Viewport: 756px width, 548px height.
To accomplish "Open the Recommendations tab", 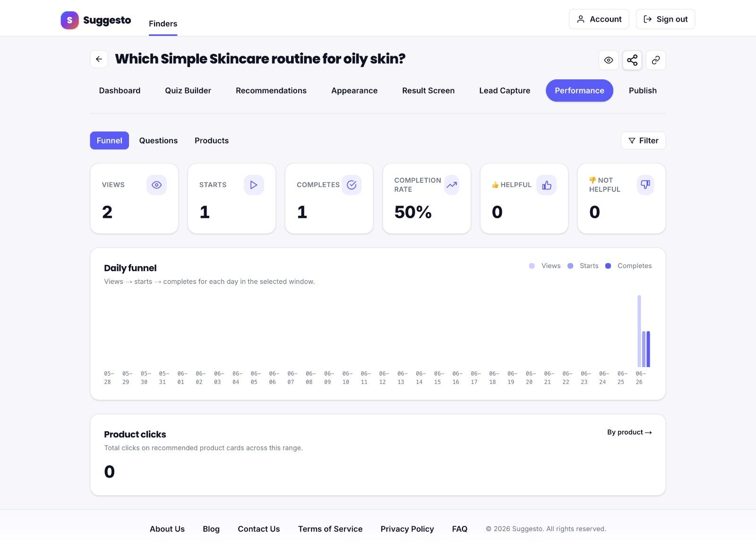I will click(x=271, y=91).
